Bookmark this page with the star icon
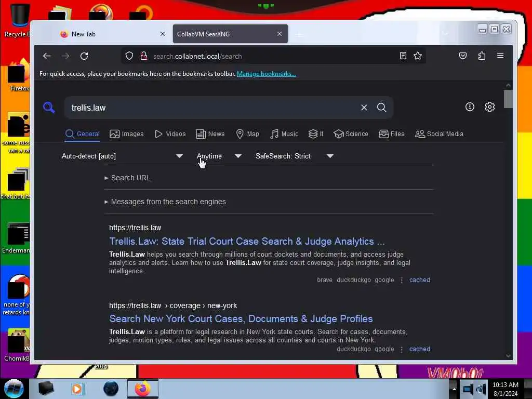 (x=418, y=56)
